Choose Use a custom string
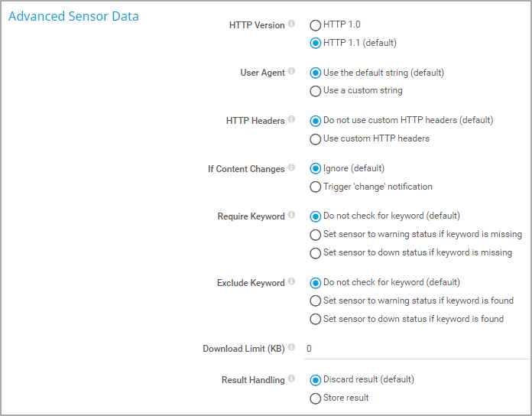This screenshot has height=416, width=532. tap(315, 91)
